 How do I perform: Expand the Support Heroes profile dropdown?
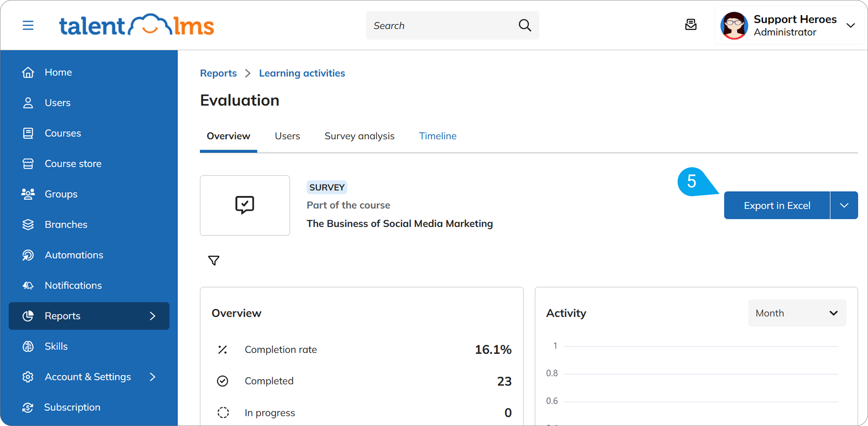[x=851, y=26]
